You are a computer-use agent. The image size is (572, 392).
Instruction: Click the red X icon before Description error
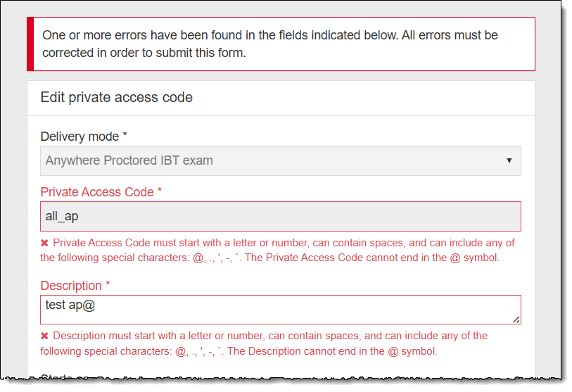pos(44,336)
